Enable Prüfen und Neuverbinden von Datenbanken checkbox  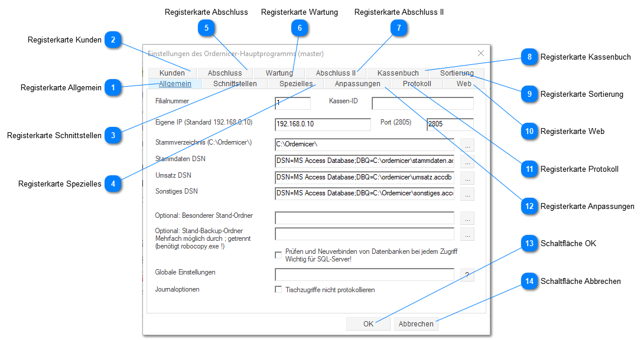tap(279, 255)
